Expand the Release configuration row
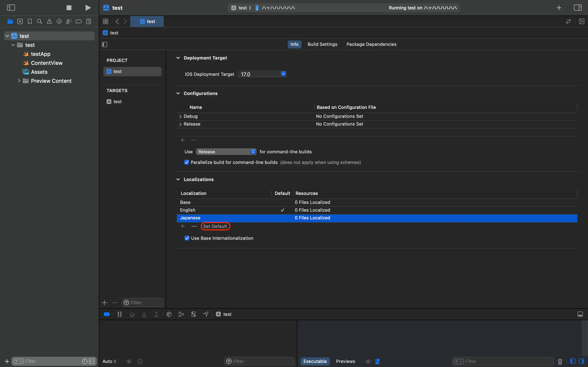This screenshot has width=588, height=367. pos(180,124)
